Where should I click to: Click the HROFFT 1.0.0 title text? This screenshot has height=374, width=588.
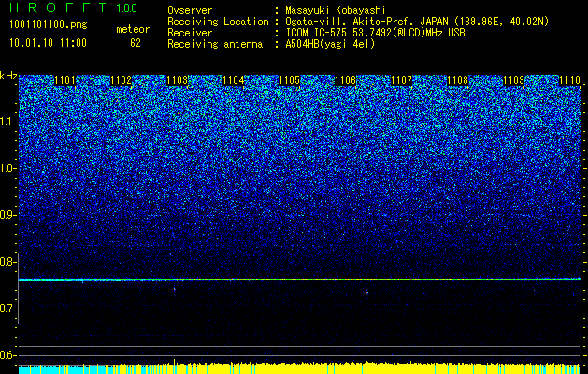[74, 7]
